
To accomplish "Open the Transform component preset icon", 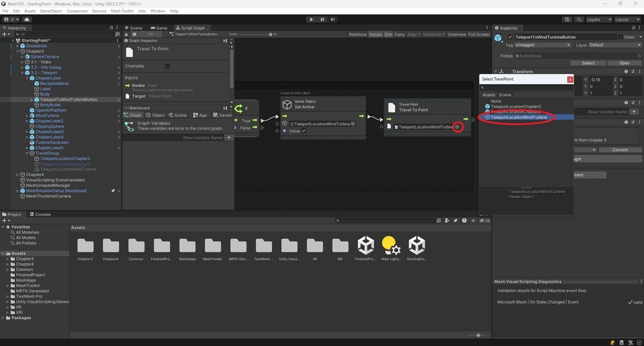I will [633, 71].
